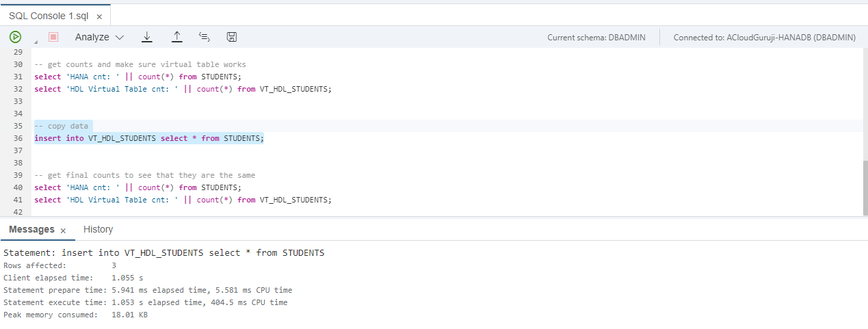Screen dimensions: 868x329
Task: Open the History tab
Action: point(98,230)
